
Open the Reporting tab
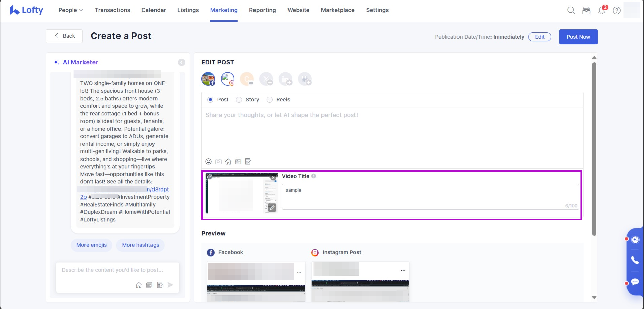pos(262,10)
